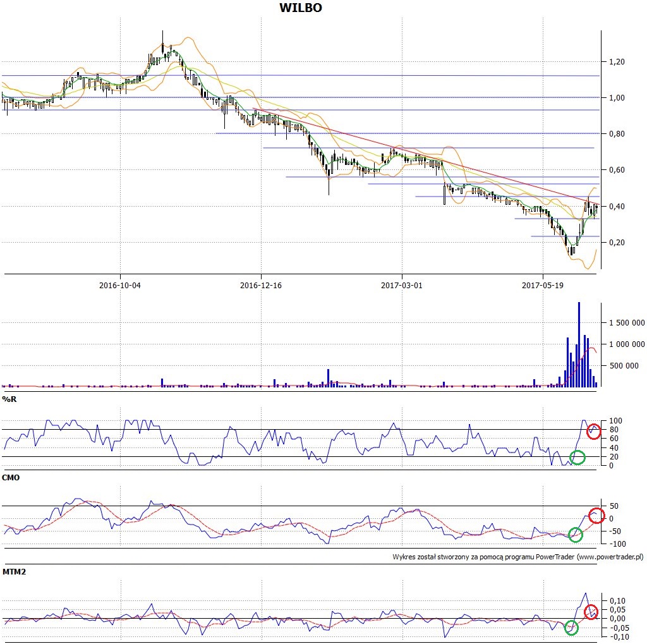Screen dimensions: 647x644
Task: Click the 0,20 price axis label
Action: 617,242
